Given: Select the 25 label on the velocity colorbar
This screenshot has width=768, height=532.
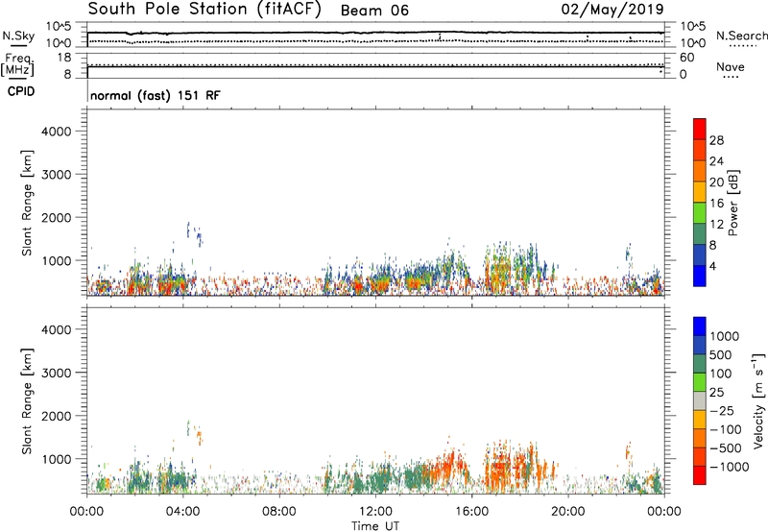Looking at the screenshot, I should (716, 393).
